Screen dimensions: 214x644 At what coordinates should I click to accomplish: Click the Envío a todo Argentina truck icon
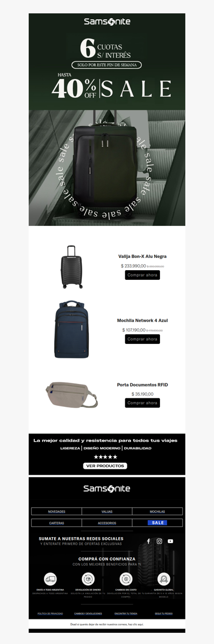tap(50, 579)
